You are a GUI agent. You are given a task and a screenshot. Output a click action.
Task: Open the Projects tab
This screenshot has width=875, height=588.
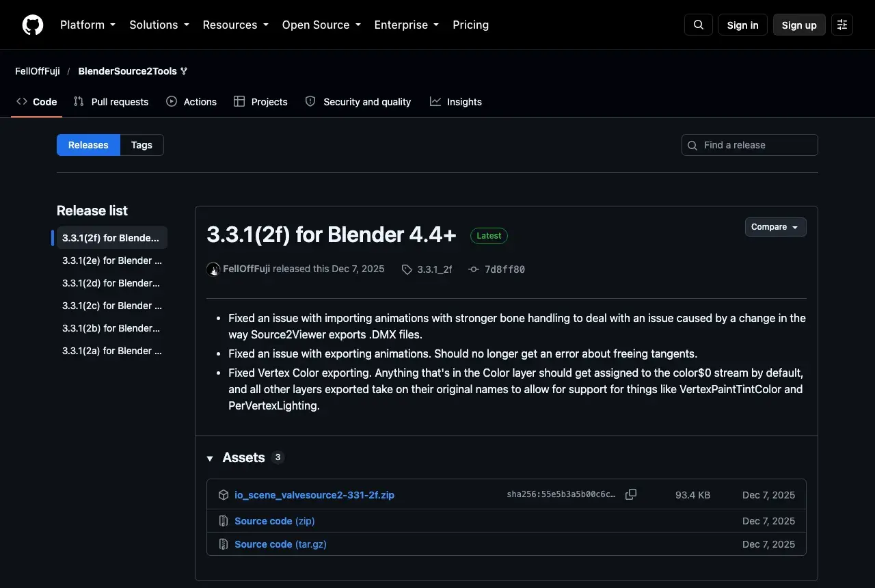[x=260, y=102]
